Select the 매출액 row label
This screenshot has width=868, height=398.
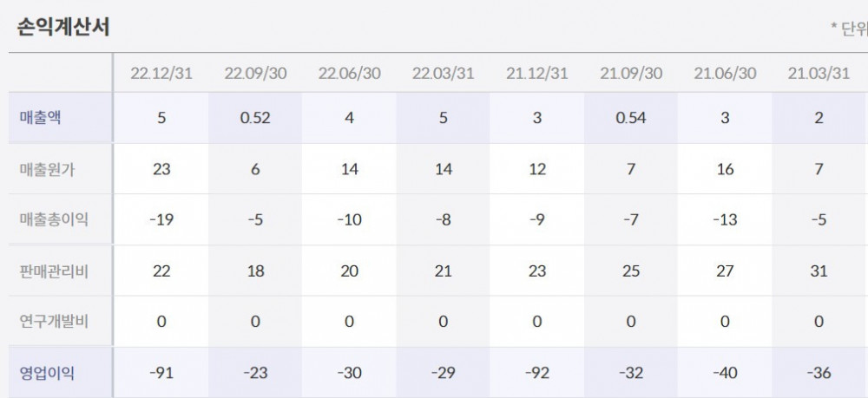tap(40, 118)
